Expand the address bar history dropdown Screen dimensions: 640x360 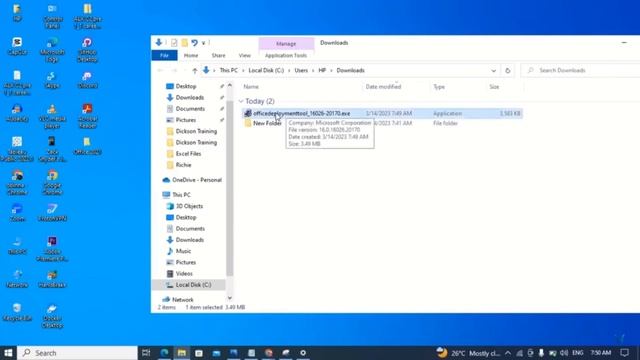(493, 71)
